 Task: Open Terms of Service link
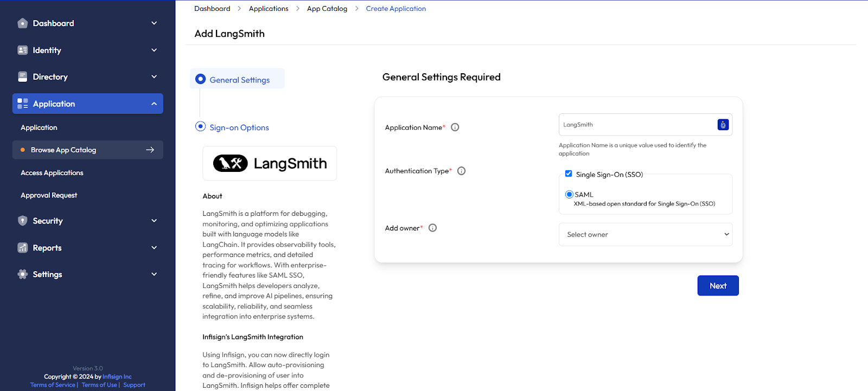pos(53,385)
